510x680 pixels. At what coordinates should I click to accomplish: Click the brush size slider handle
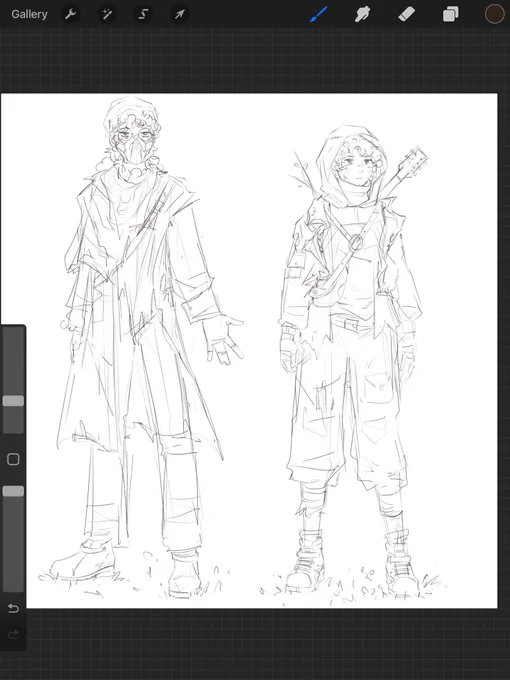point(13,401)
